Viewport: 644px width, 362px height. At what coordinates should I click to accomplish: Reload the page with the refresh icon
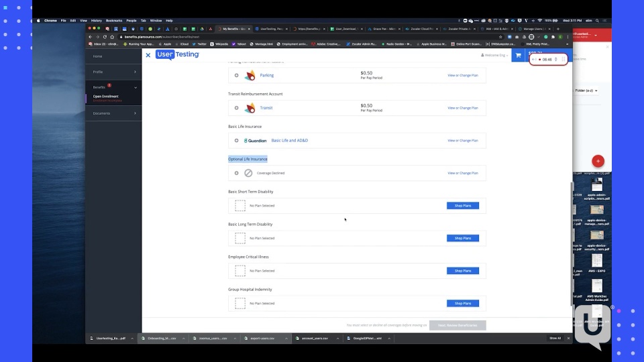(105, 37)
